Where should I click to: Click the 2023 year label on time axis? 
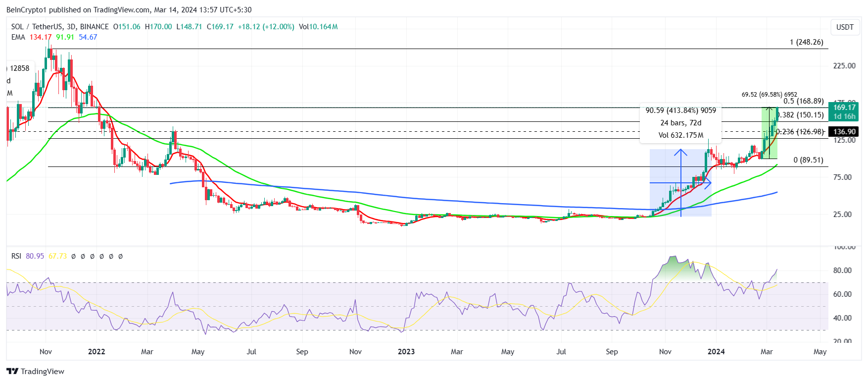click(406, 352)
